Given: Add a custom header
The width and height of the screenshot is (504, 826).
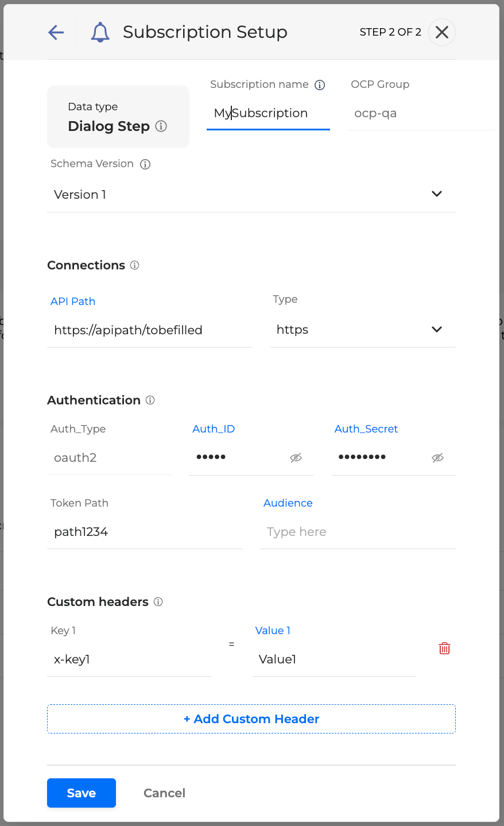Looking at the screenshot, I should (x=251, y=719).
